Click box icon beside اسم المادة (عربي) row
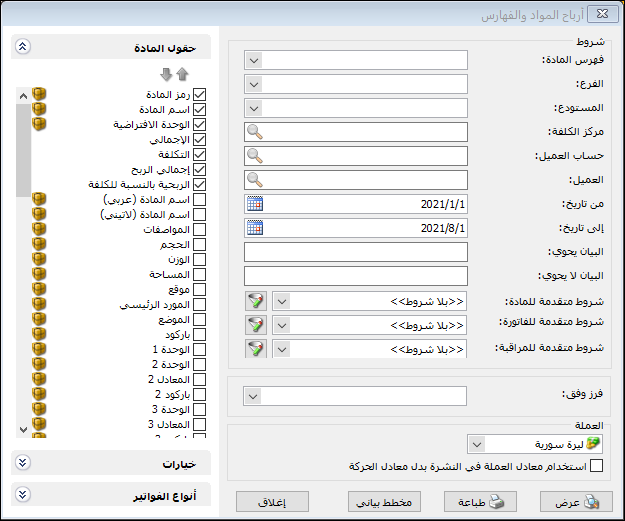The image size is (625, 521). coord(39,199)
